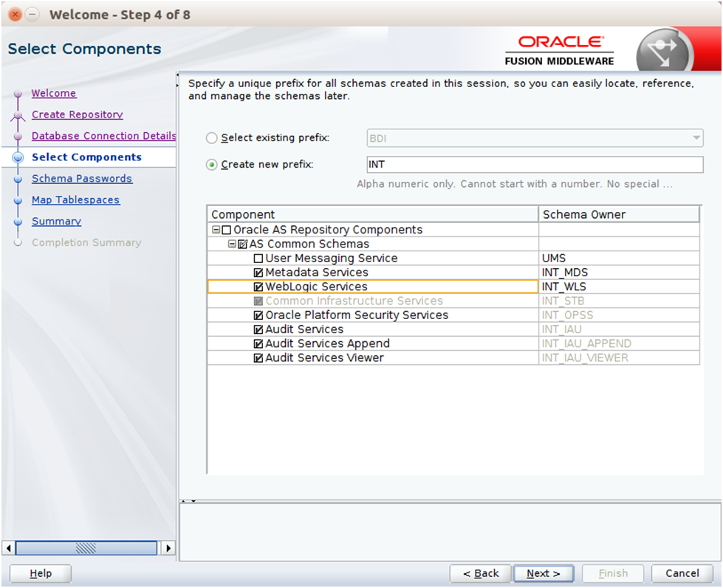Open the Summary step link
The width and height of the screenshot is (723, 588).
pyautogui.click(x=57, y=222)
